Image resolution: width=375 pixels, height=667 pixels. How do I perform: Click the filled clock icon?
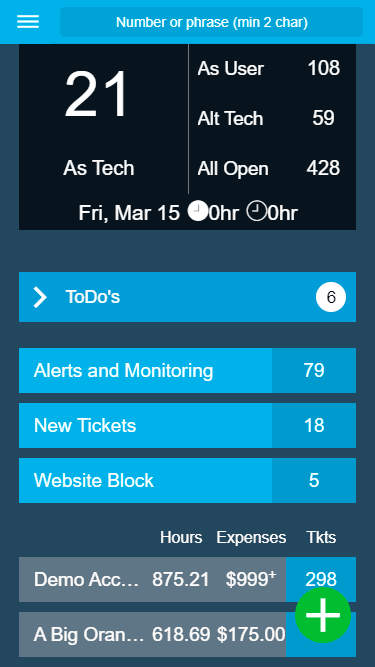(x=197, y=211)
